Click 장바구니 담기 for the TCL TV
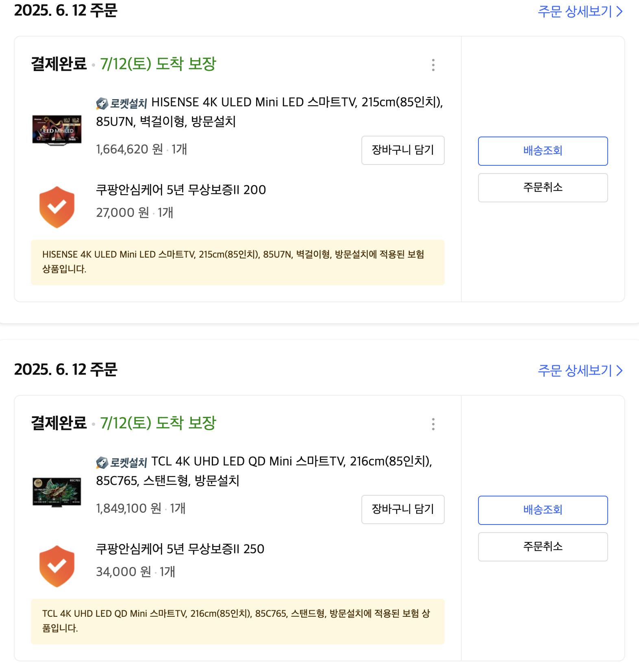 pyautogui.click(x=403, y=509)
